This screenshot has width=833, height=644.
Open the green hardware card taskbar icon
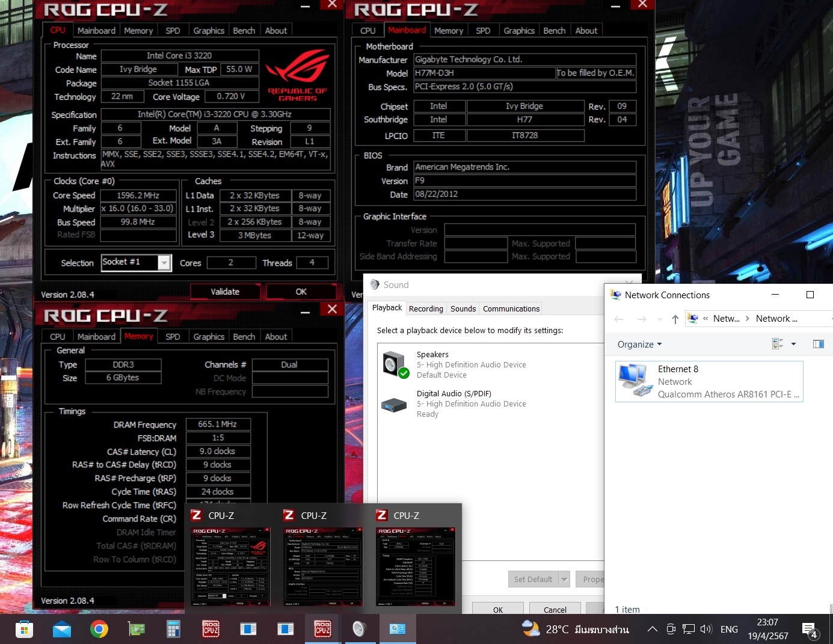(x=137, y=629)
